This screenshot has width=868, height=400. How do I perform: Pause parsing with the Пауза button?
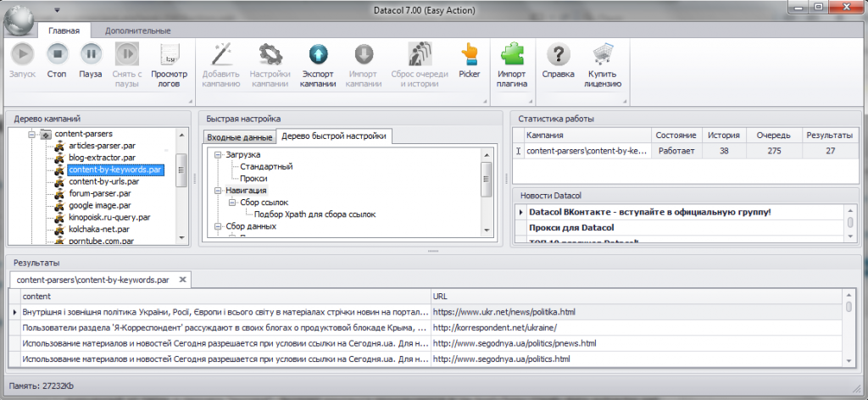pos(91,59)
